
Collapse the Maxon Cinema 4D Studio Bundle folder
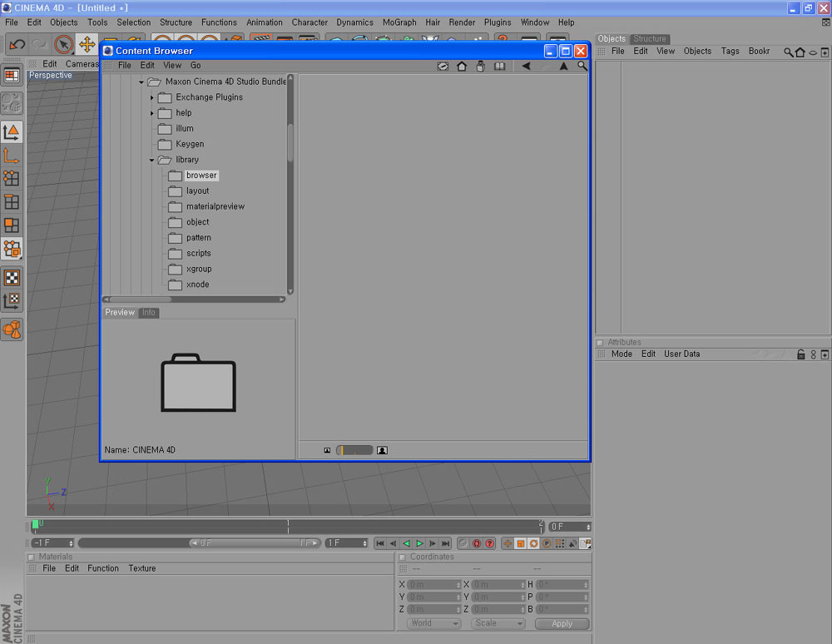point(141,82)
